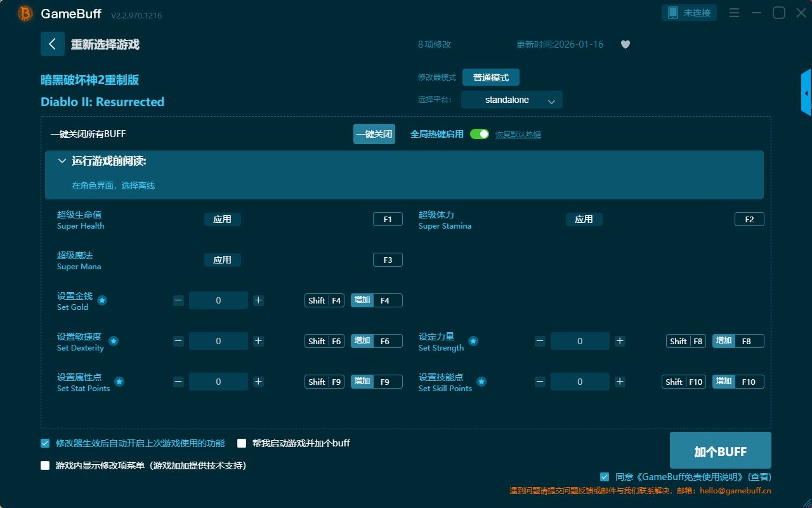812x508 pixels.
Task: Click the GameBuff logo icon
Action: coord(25,13)
